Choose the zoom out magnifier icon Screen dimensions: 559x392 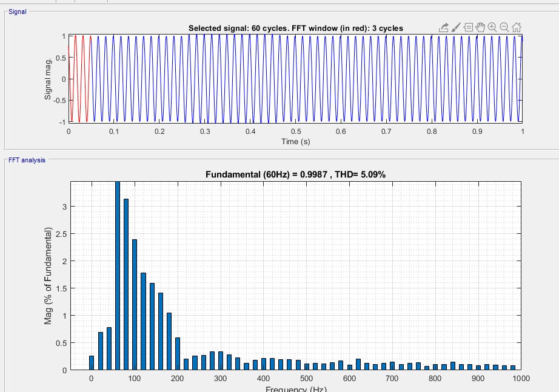coord(504,27)
